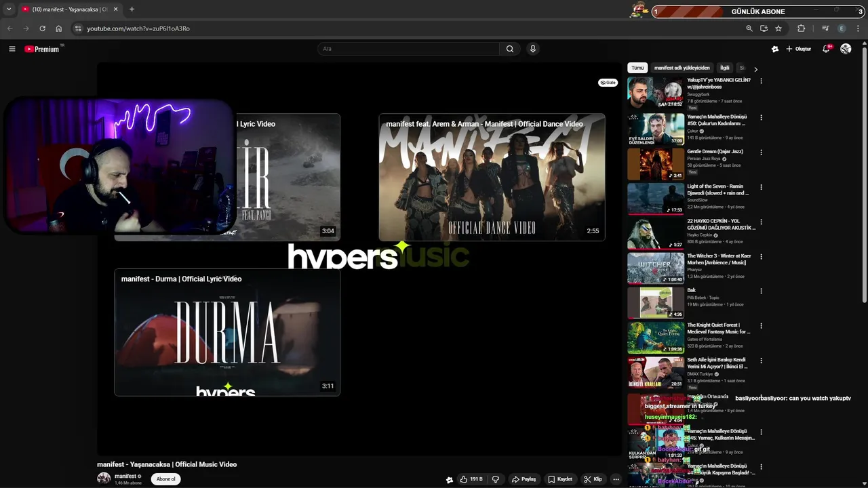Image resolution: width=868 pixels, height=488 pixels.
Task: Open options for YakupTV'ye YABANCI GELİN video
Action: point(761,81)
